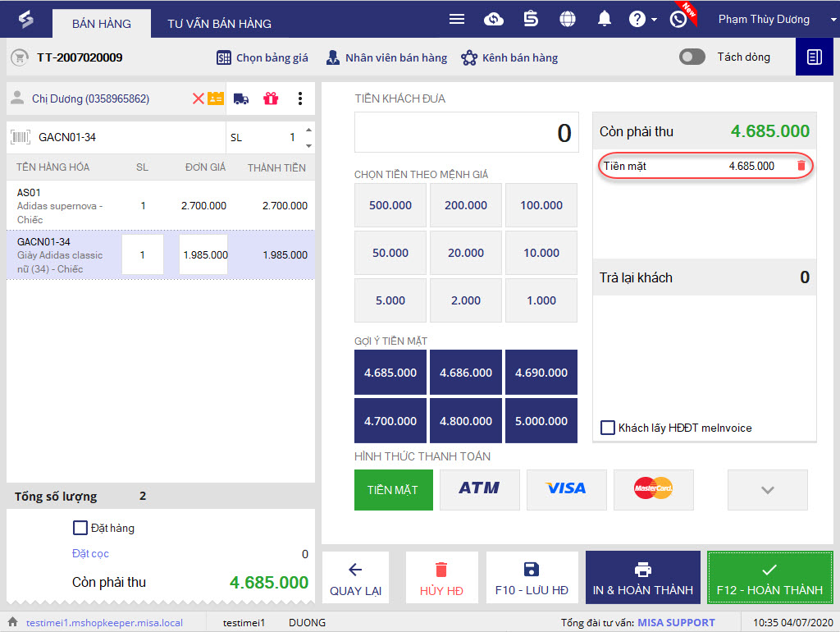Click the phone support icon marked New
This screenshot has height=632, width=840.
tap(678, 20)
